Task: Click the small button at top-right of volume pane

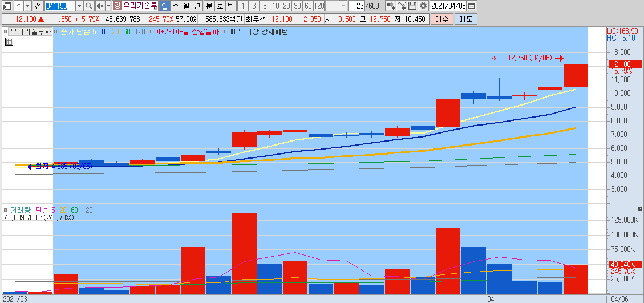Action: tap(639, 209)
